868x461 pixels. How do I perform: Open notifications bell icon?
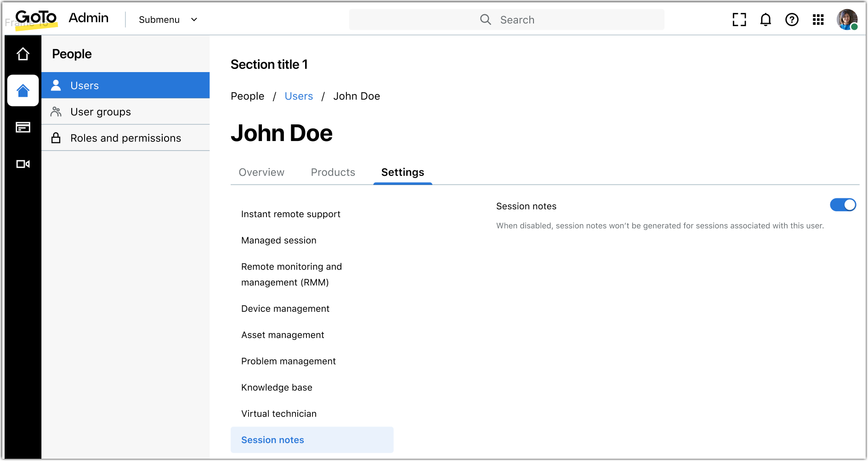click(x=765, y=20)
